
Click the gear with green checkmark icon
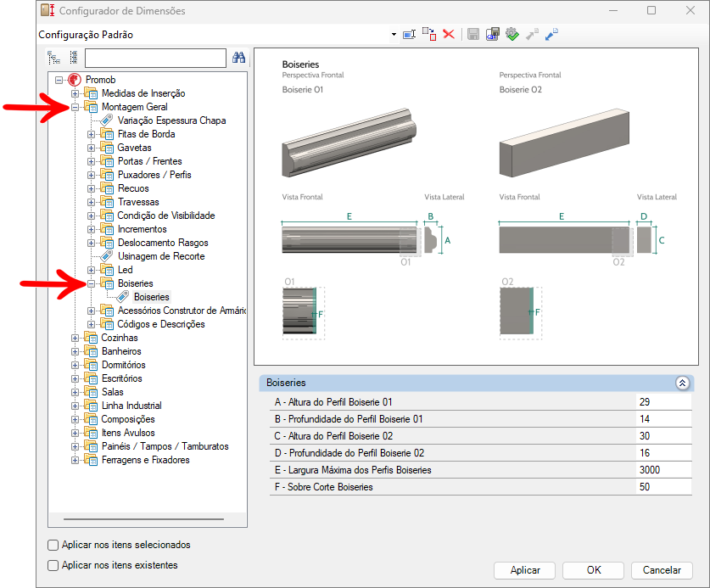point(512,35)
